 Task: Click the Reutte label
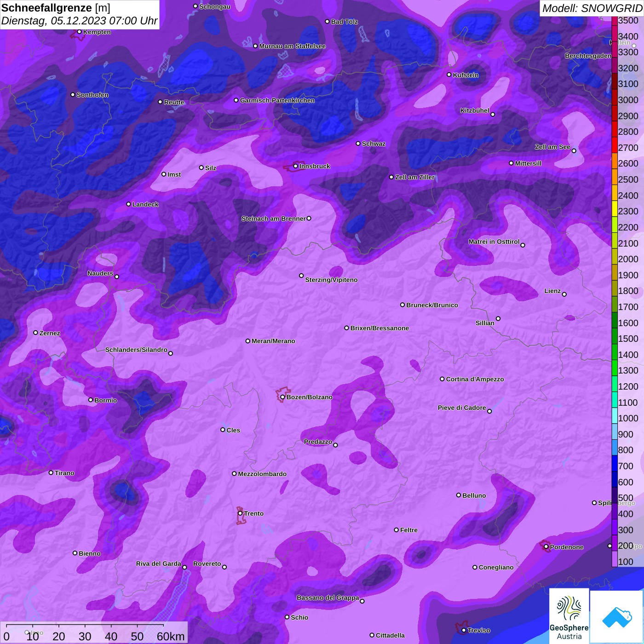coord(174,102)
